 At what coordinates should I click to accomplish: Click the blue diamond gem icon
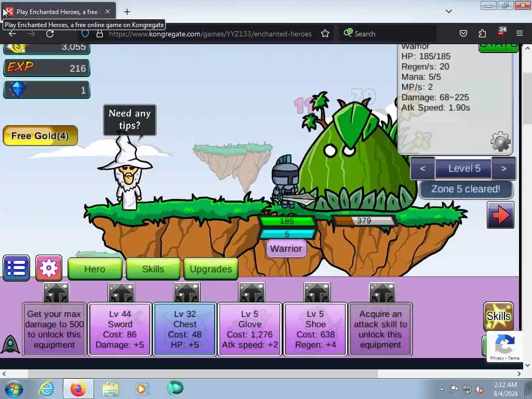[x=17, y=89]
